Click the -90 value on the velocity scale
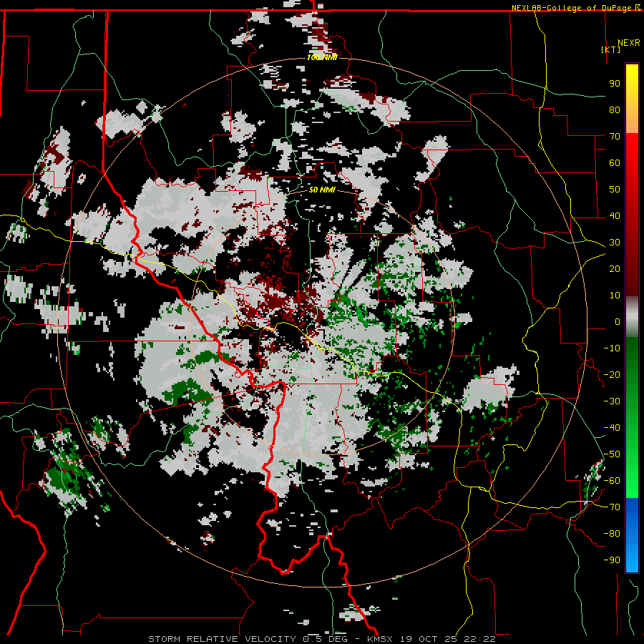Screen dimensions: 644x644 coord(612,560)
